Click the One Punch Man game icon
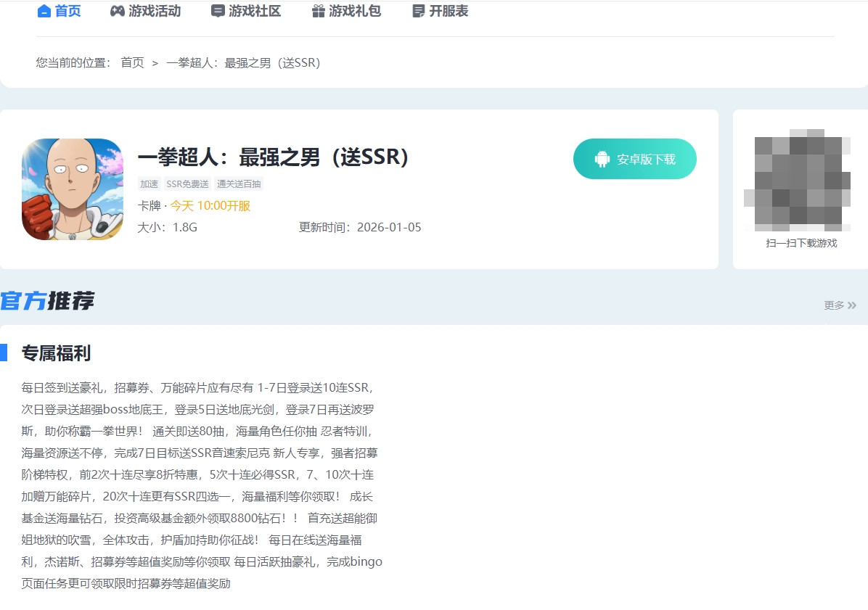The image size is (868, 610). click(72, 189)
